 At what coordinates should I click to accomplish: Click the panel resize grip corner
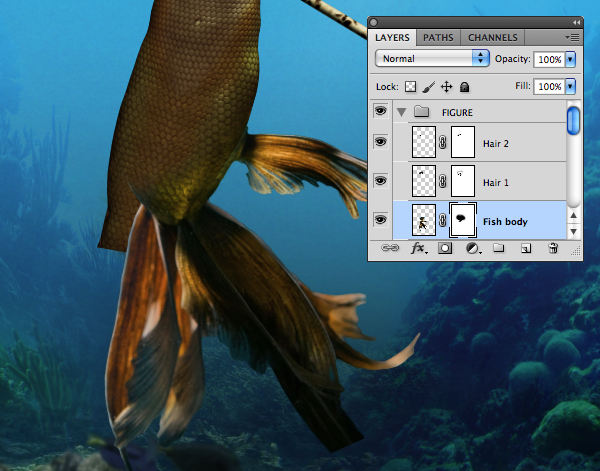(576, 251)
